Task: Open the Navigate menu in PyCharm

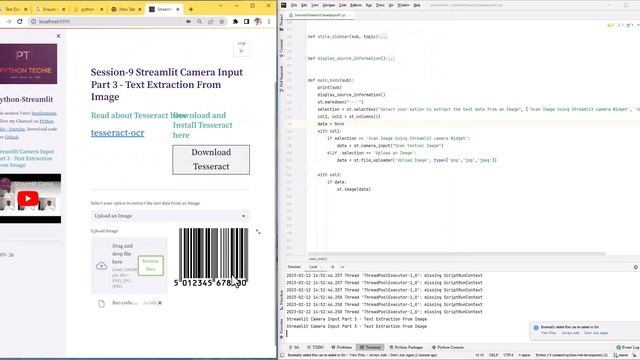Action: tap(329, 5)
